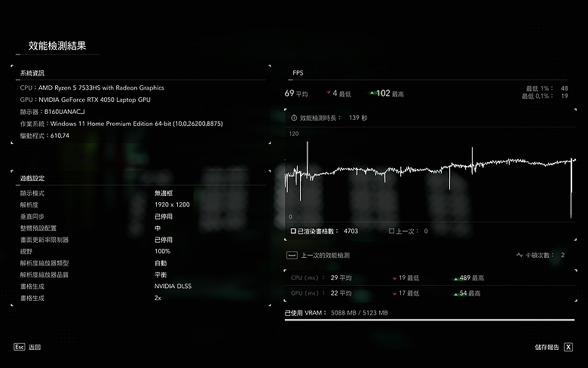Click the FPS section header
The height and width of the screenshot is (368, 588).
(298, 73)
